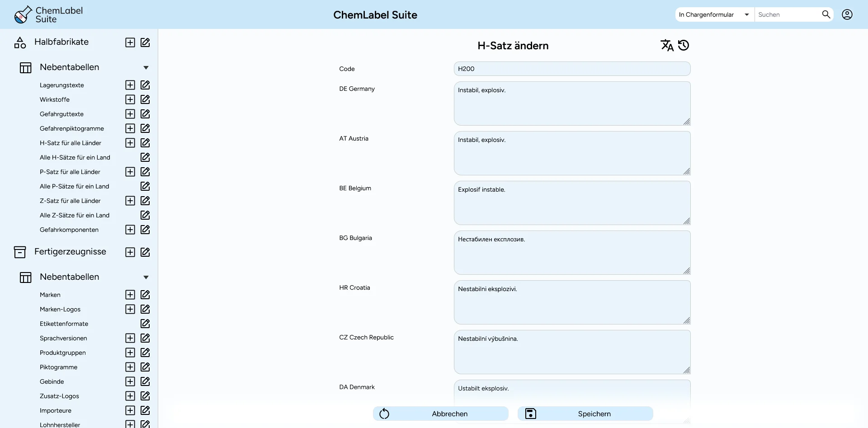
Task: Add H-Satz für alle Länder
Action: 130,143
